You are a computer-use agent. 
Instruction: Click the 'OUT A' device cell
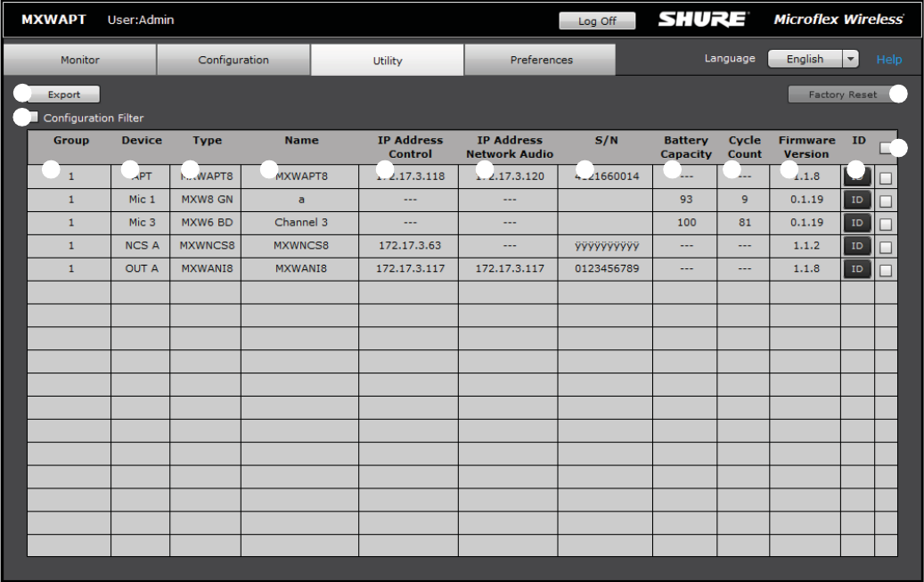coord(142,268)
